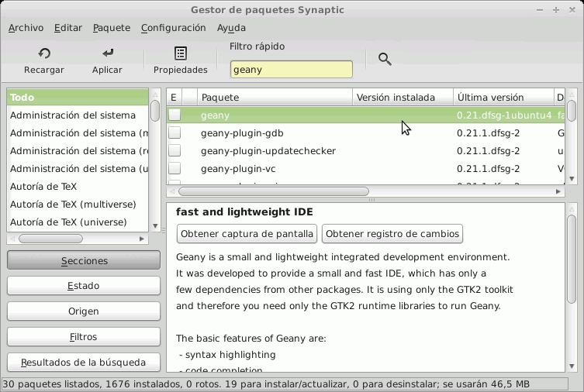Click the Estado button
The width and height of the screenshot is (584, 392).
[x=84, y=286]
